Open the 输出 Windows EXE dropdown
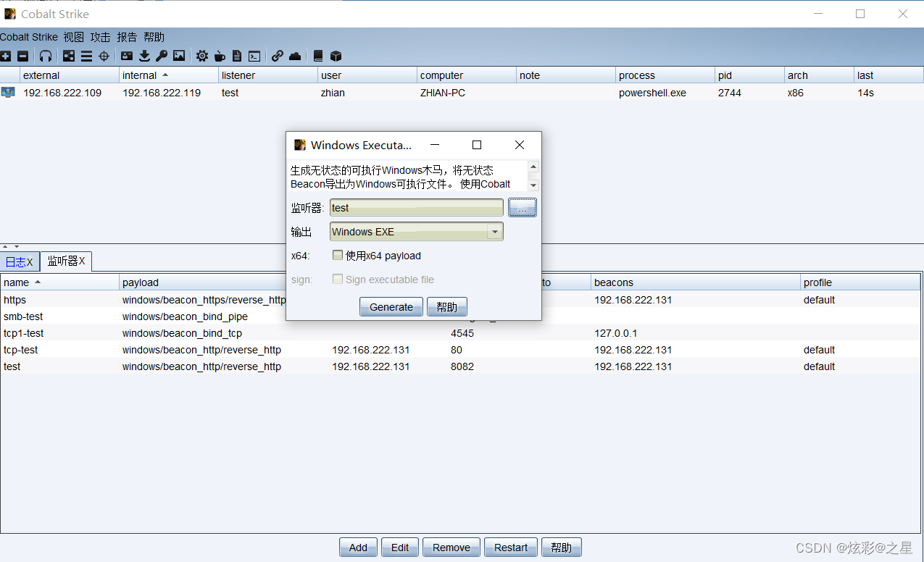 [x=416, y=232]
